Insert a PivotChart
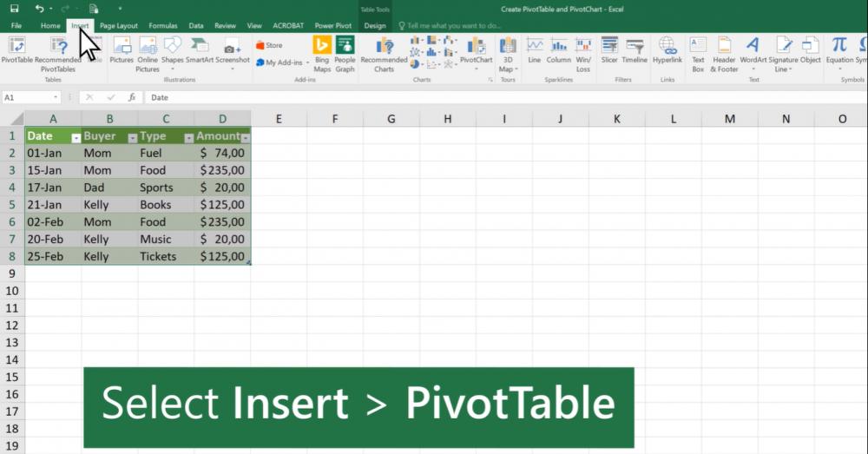This screenshot has height=454, width=868. coord(476,53)
